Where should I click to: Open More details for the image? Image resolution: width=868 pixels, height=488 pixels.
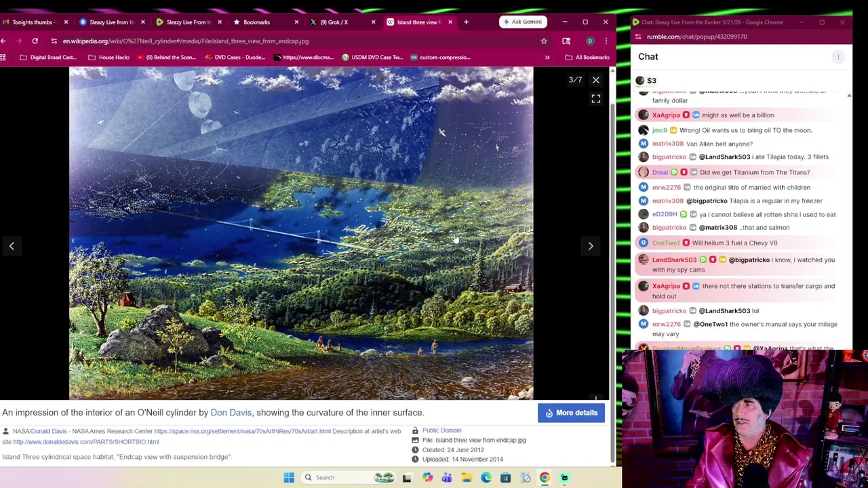[x=571, y=413]
